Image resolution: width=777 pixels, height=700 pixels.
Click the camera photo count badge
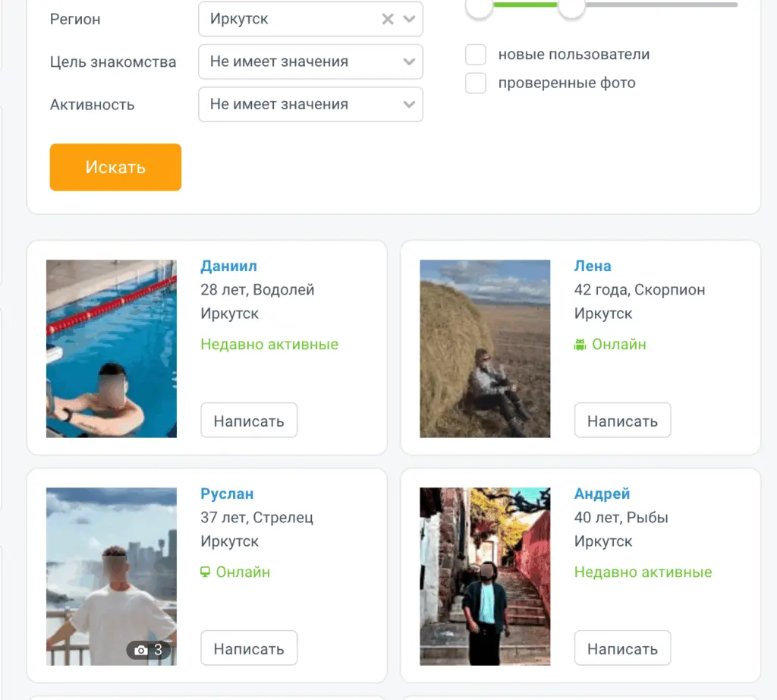148,650
